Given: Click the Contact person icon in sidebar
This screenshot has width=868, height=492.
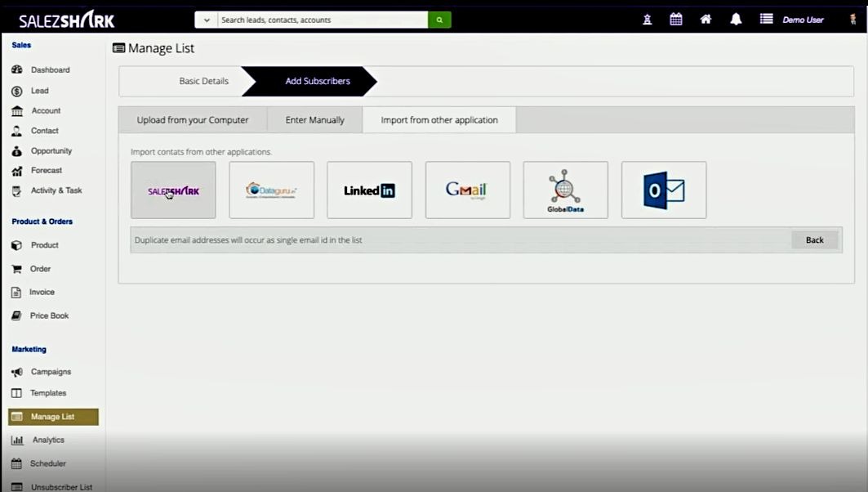Looking at the screenshot, I should coord(16,131).
